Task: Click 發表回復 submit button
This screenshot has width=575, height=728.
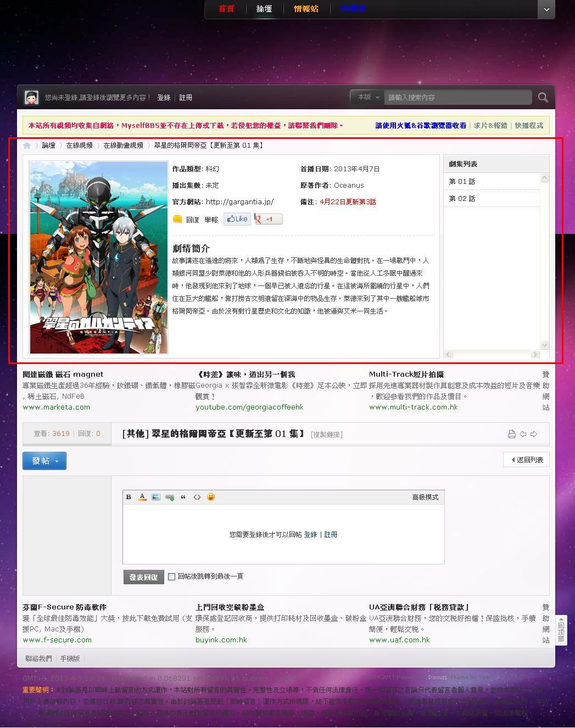Action: 143,577
